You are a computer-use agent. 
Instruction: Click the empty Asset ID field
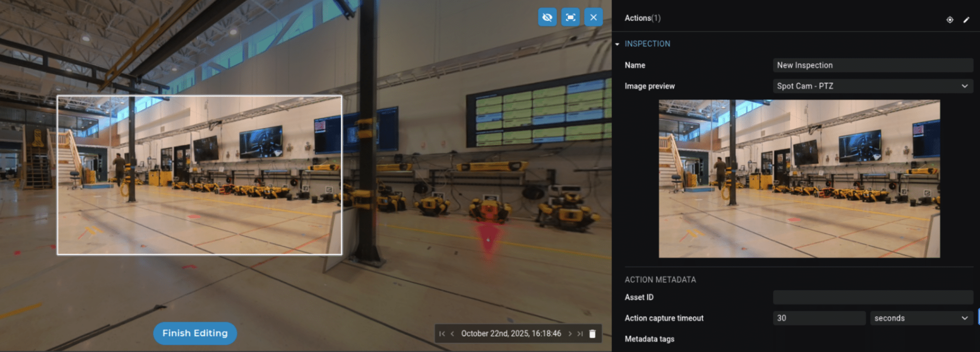873,297
